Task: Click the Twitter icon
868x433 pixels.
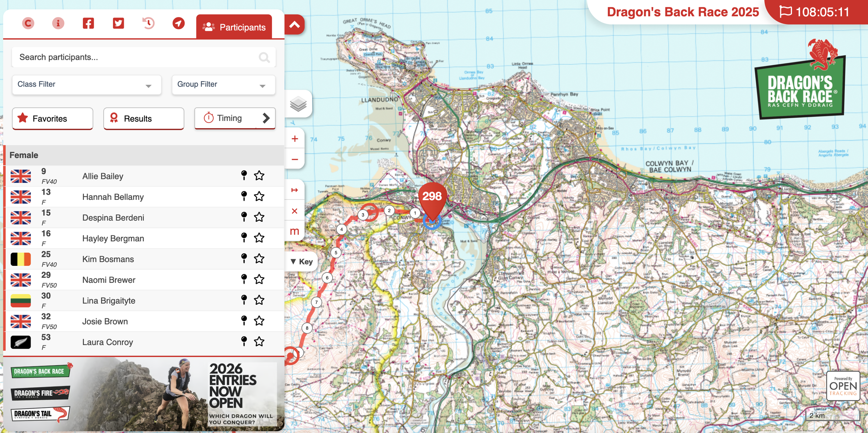Action: click(x=118, y=23)
